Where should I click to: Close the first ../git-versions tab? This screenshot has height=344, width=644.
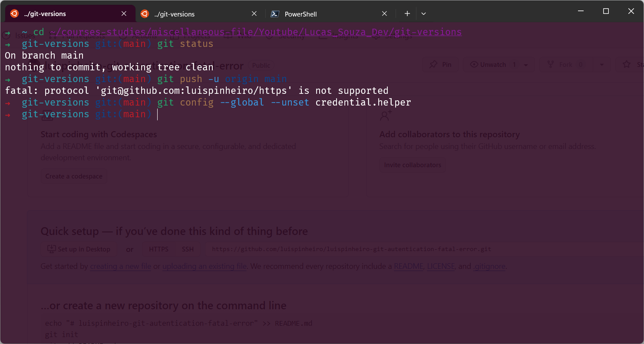click(124, 14)
